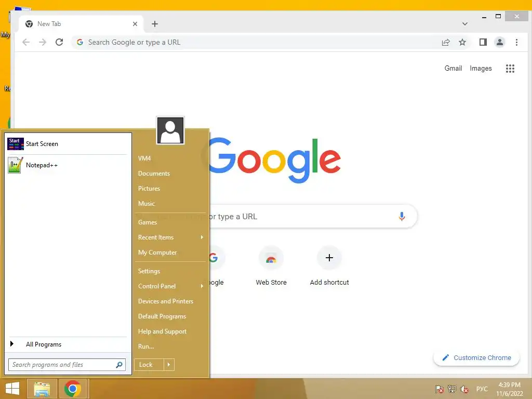
Task: Open Images link
Action: coord(481,68)
